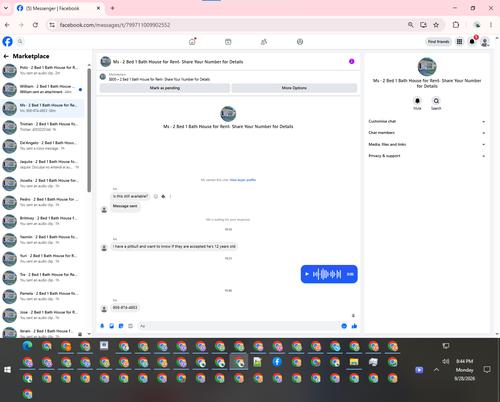The image size is (500, 402).
Task: Open more menu for 'Is this still available?'
Action: pos(170,196)
